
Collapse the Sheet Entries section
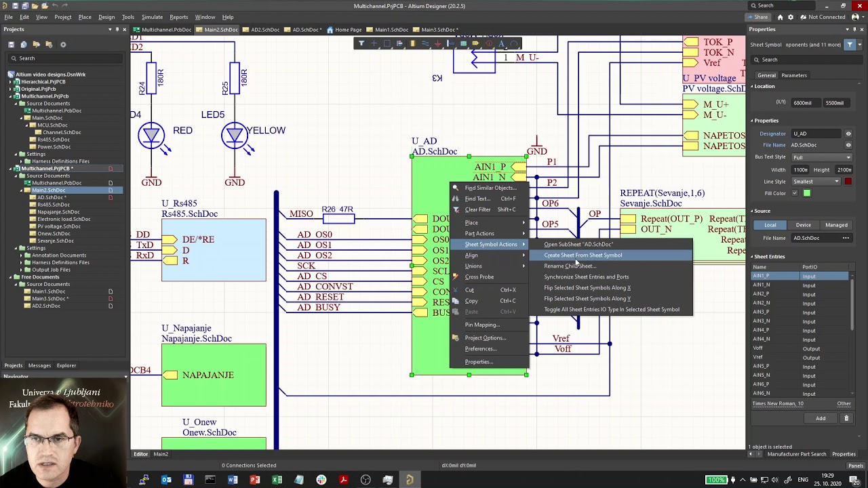(x=752, y=257)
